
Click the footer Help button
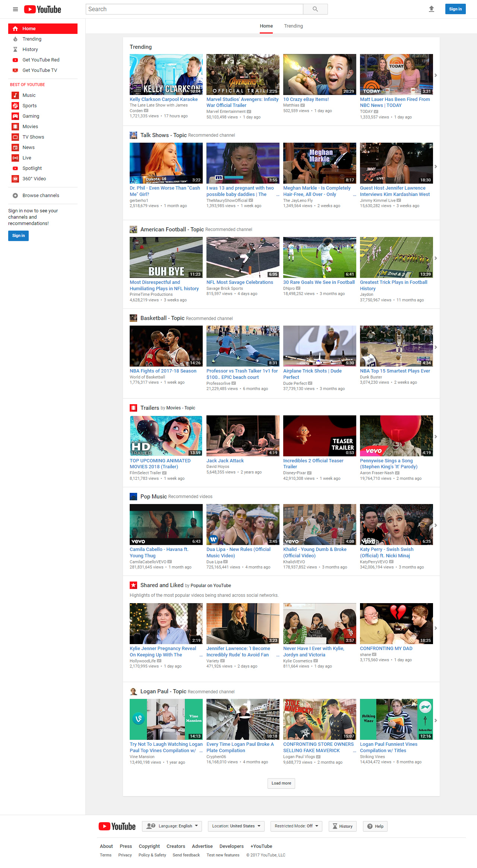click(x=375, y=826)
